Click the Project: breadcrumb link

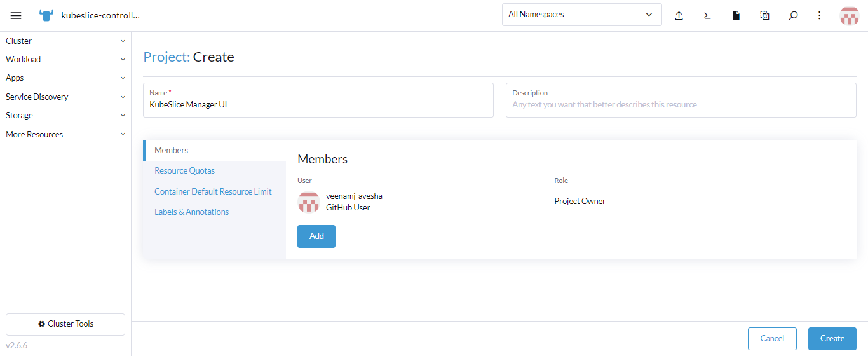[166, 57]
